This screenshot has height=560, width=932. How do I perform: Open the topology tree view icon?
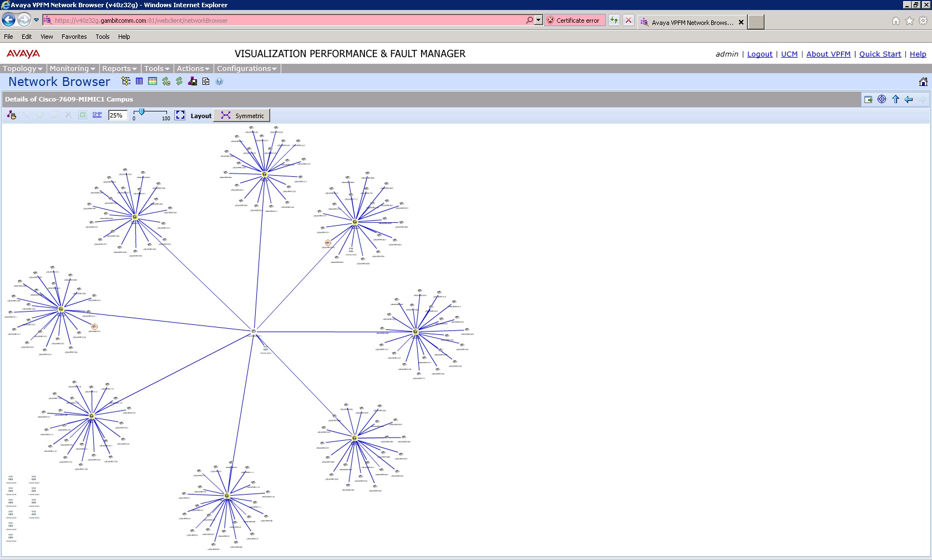pyautogui.click(x=126, y=82)
